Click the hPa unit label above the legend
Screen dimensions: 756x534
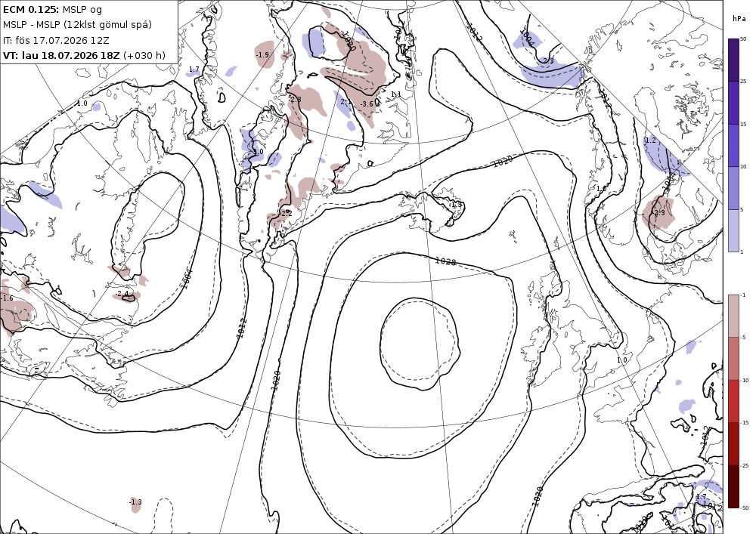(738, 18)
